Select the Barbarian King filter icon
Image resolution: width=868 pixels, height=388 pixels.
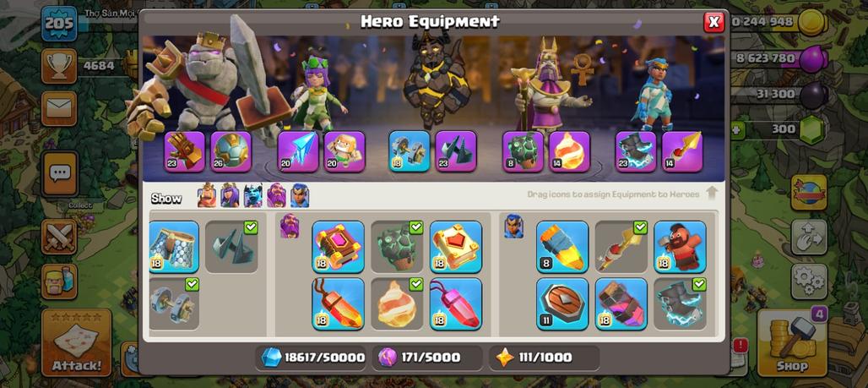[207, 195]
